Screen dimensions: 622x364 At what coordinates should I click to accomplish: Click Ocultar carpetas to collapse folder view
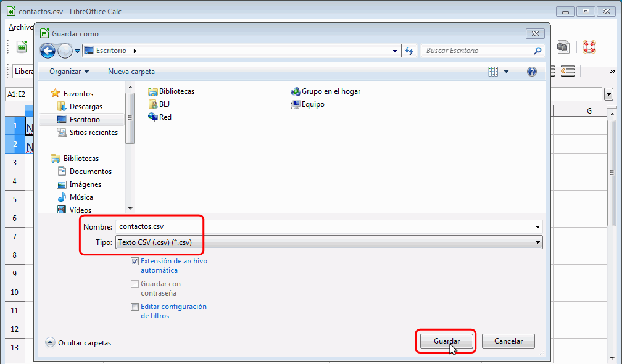(x=78, y=343)
